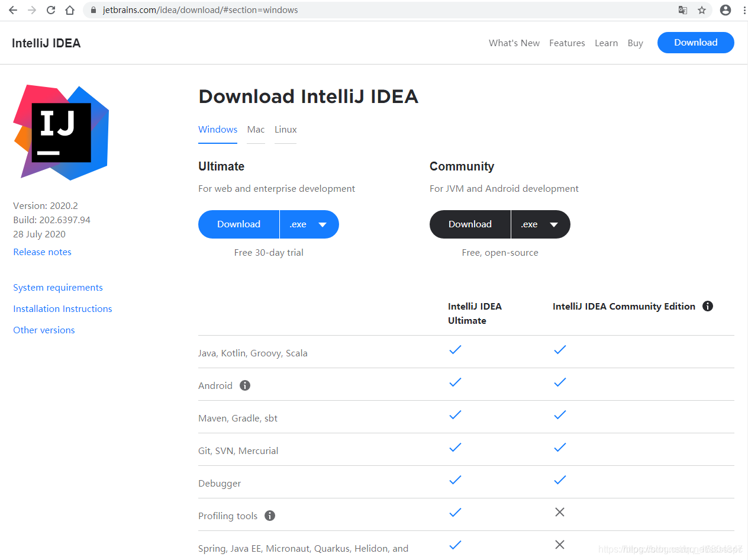
Task: Click Ultimate checkmark in Debugger row
Action: tap(455, 480)
